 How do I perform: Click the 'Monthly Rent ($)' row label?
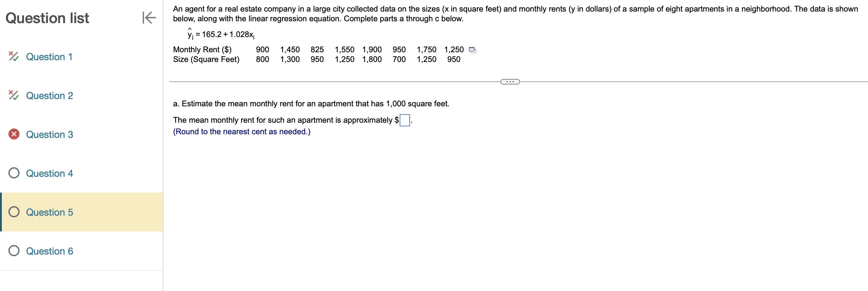(202, 50)
